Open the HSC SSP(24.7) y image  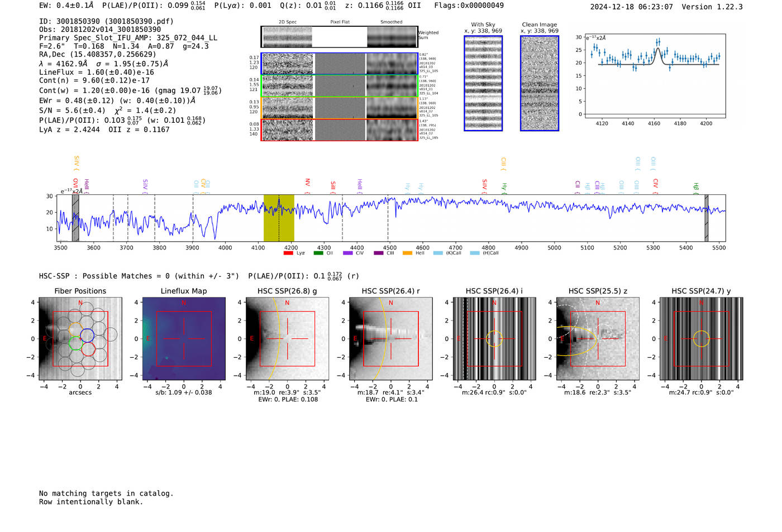702,339
